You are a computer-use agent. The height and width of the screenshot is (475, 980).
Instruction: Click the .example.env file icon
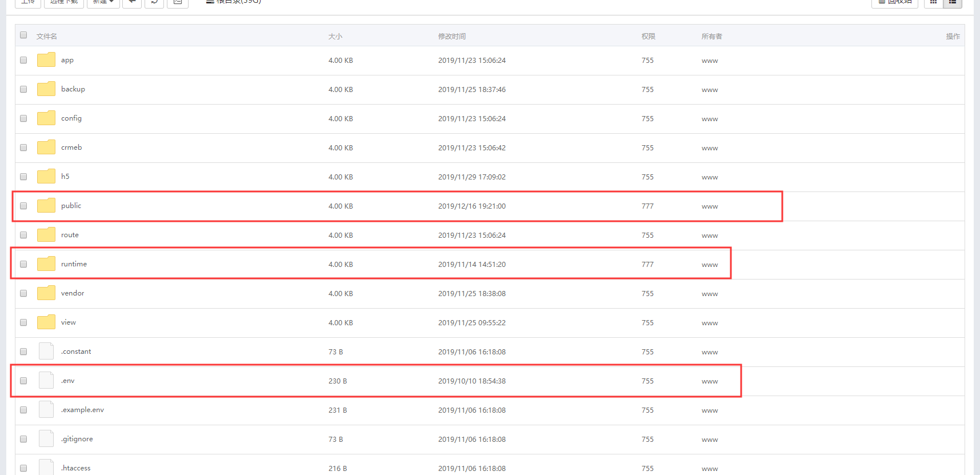coord(46,409)
